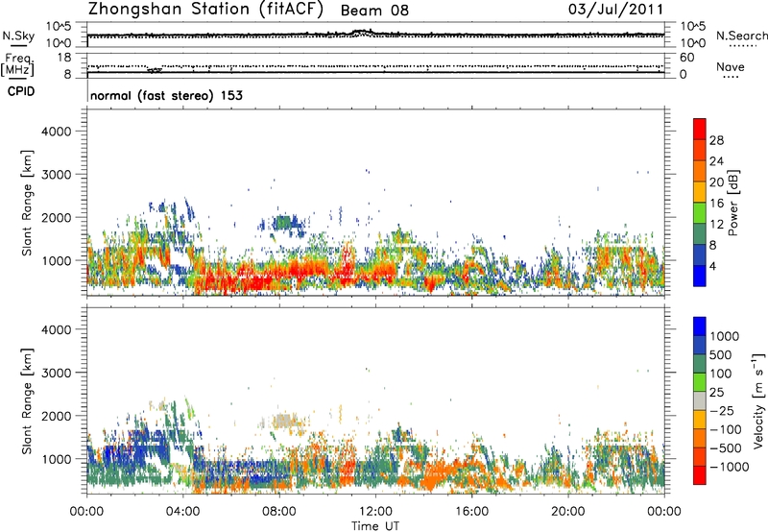Click the "24" tick on the Power colorbar
This screenshot has height=532, width=768.
(x=716, y=161)
